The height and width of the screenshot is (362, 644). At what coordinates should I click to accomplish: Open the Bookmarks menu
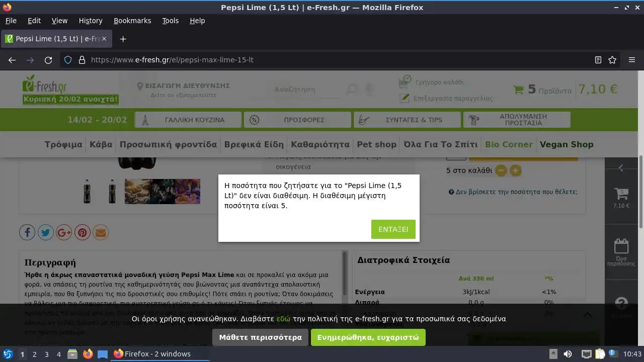click(132, 21)
